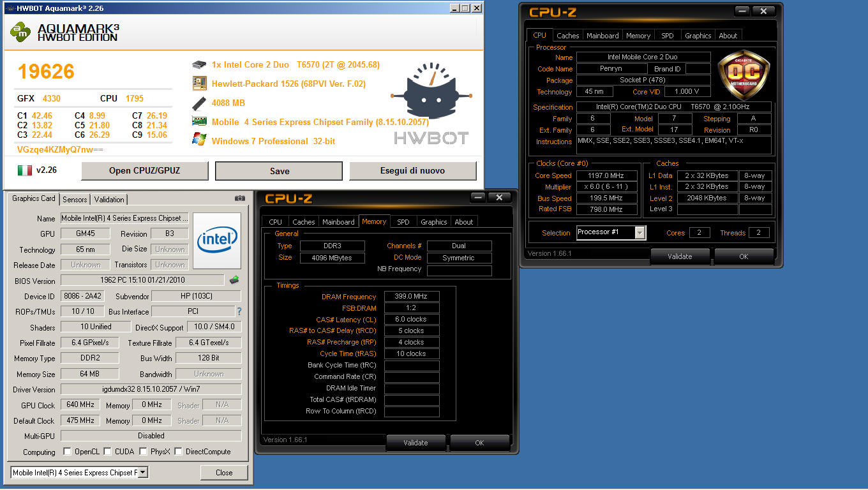Click the BIOS version save chip icon
Screen dimensions: 868x490
(x=234, y=279)
